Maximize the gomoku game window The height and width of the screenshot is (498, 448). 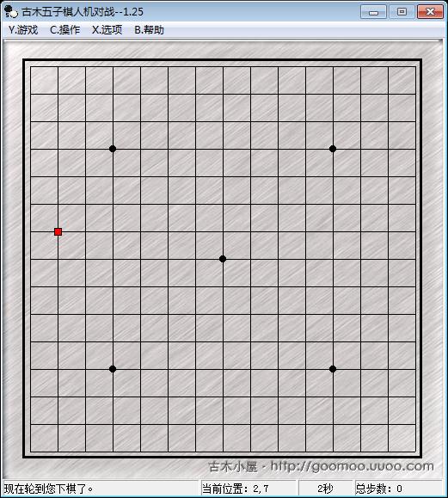[402, 12]
